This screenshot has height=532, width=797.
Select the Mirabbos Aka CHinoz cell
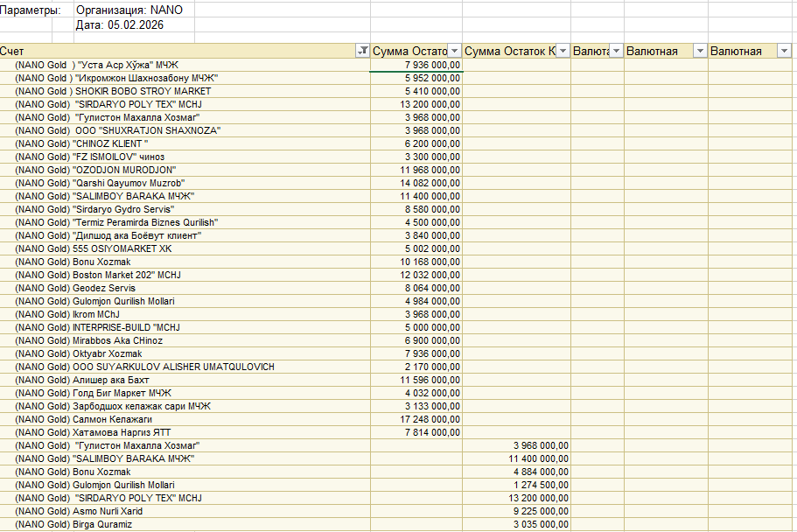tap(185, 340)
